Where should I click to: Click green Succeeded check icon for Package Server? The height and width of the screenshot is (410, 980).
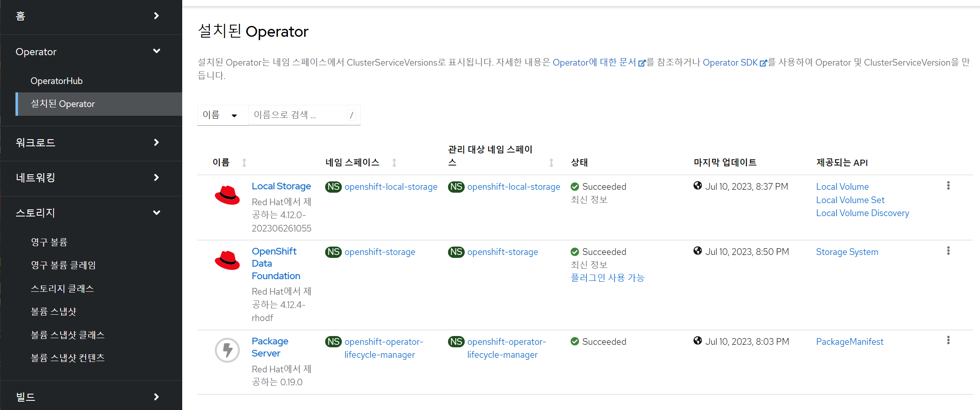point(575,341)
